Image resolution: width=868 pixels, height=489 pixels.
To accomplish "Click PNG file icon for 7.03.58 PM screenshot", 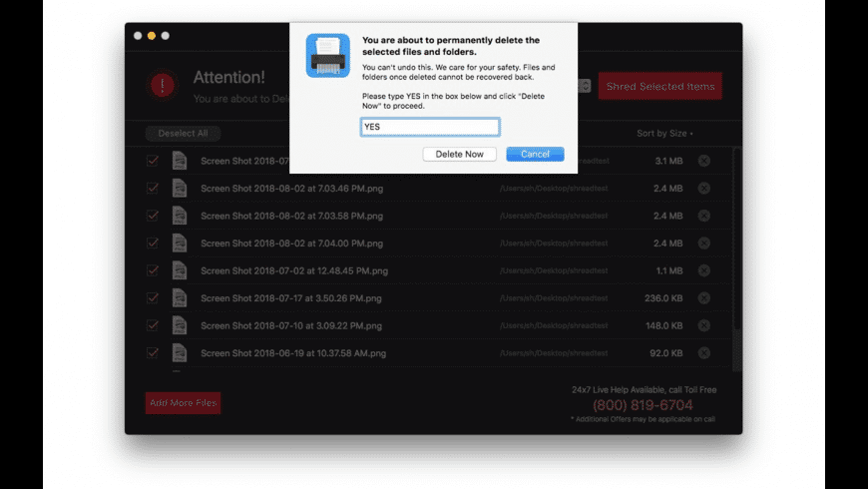I will [180, 216].
